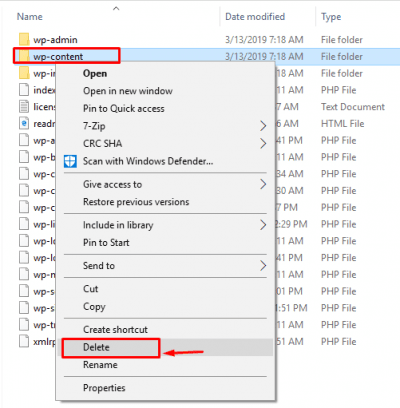400x408 pixels.
Task: Select the wp-content folder icon
Action: (24, 56)
